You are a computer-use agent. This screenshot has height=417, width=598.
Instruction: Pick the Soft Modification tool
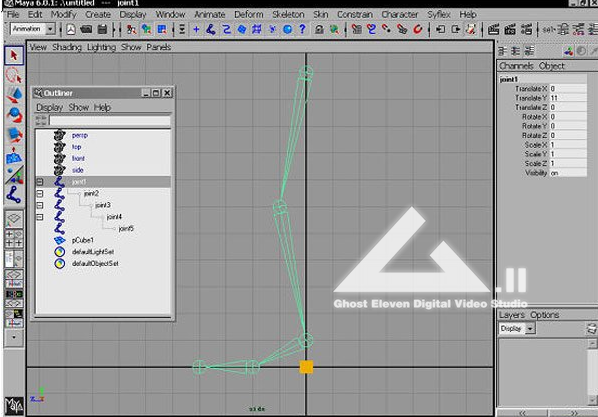(x=14, y=155)
